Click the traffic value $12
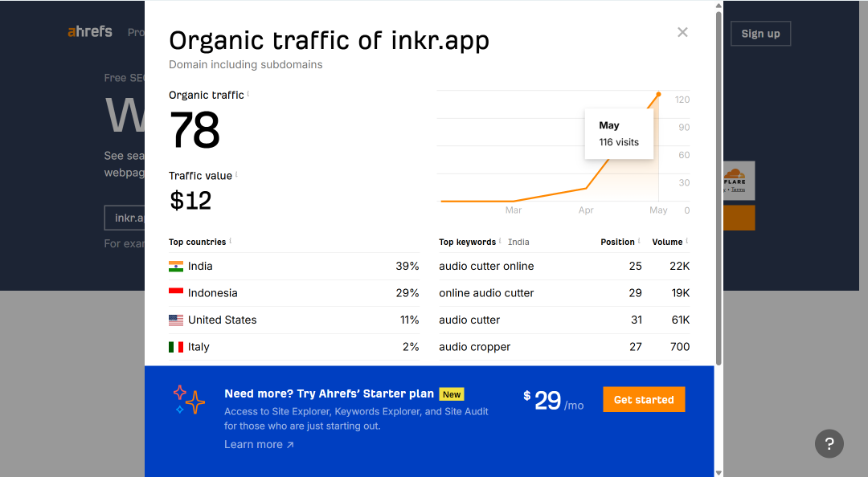 pos(190,200)
